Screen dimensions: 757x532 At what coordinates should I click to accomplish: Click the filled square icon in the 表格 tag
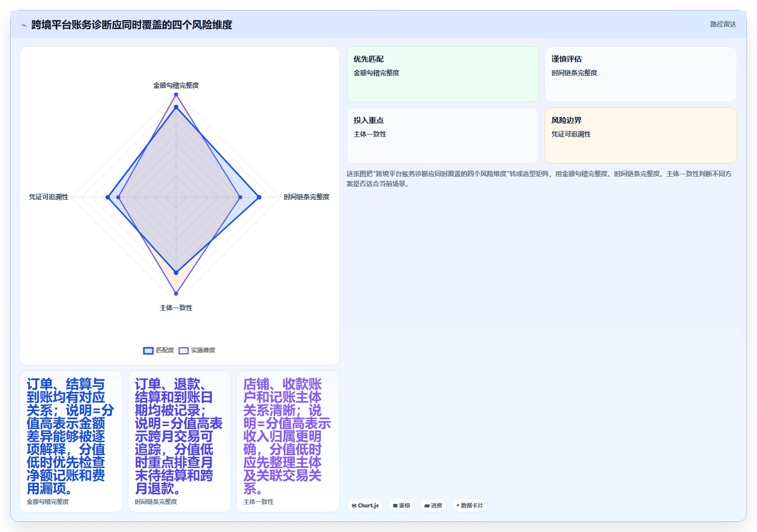pyautogui.click(x=395, y=505)
